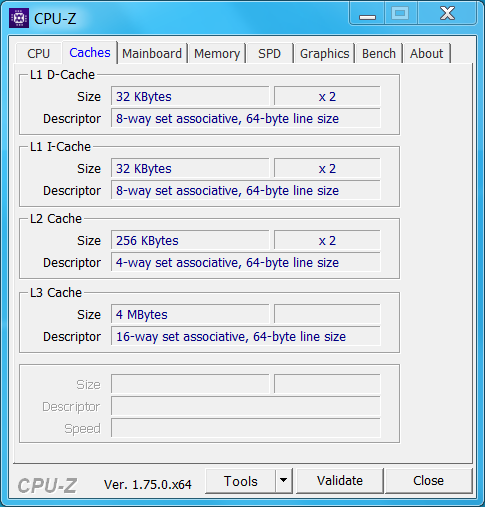This screenshot has height=507, width=485.
Task: Expand the Tools dropdown arrow
Action: [x=284, y=481]
